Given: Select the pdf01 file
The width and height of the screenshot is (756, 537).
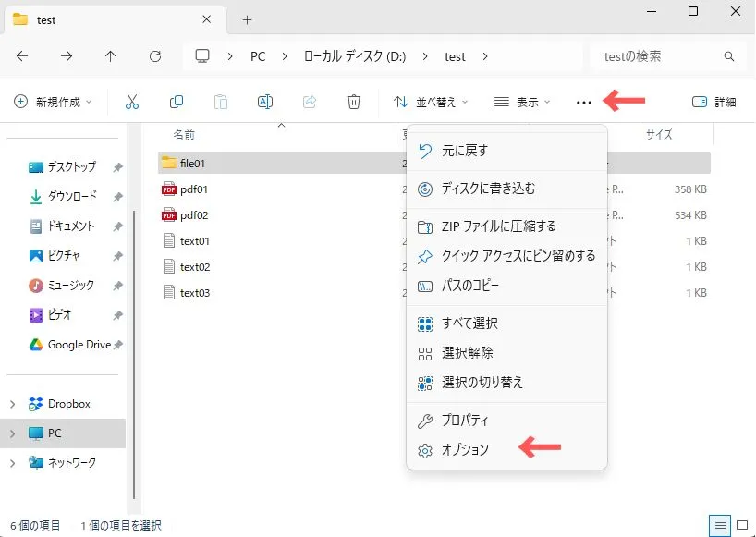Looking at the screenshot, I should point(194,189).
